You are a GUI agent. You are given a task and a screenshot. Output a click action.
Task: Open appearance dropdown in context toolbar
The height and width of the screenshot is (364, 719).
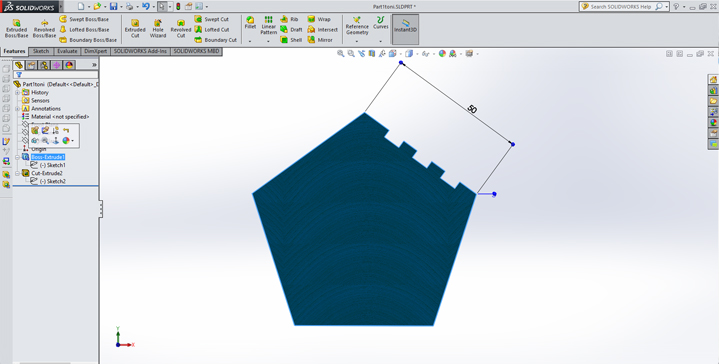point(72,141)
